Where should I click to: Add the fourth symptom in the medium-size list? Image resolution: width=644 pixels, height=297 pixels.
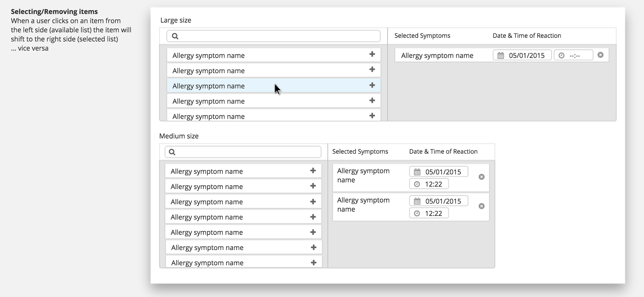(x=313, y=217)
